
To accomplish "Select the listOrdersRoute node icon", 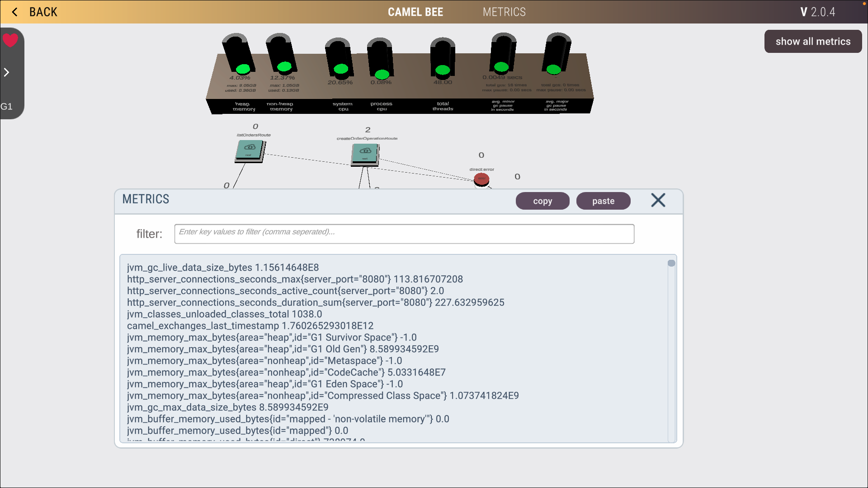I will click(x=250, y=150).
